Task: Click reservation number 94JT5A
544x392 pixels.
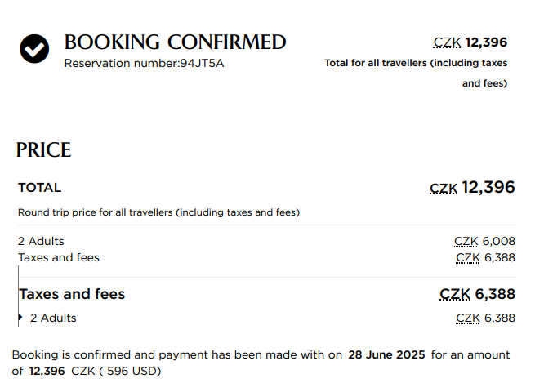Action: 202,63
